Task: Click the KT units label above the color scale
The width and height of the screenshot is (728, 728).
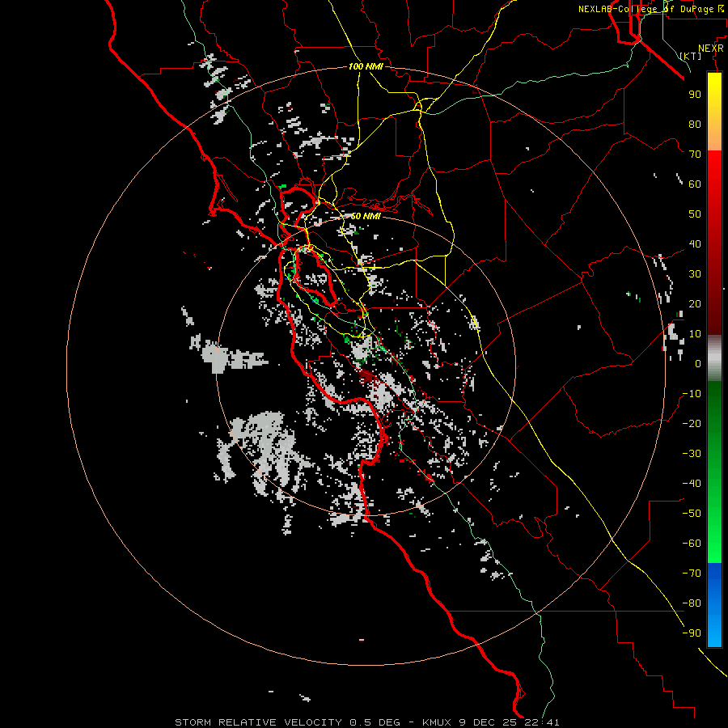Action: pyautogui.click(x=691, y=56)
